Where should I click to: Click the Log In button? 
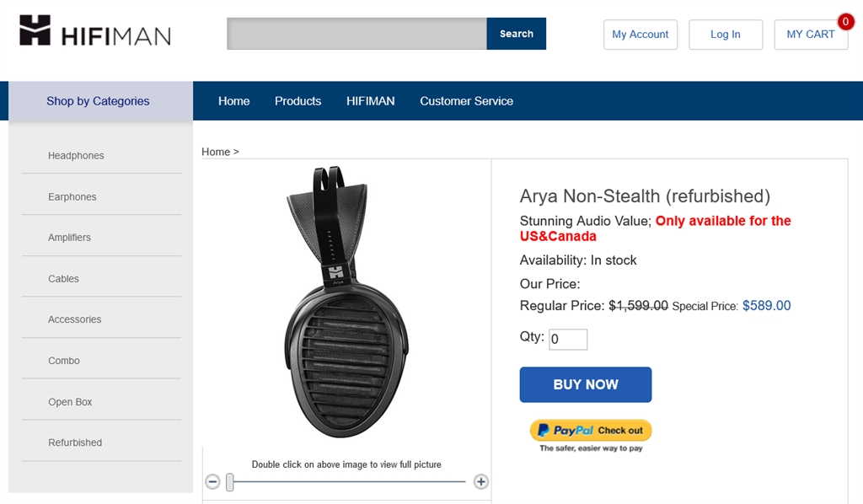click(x=725, y=35)
